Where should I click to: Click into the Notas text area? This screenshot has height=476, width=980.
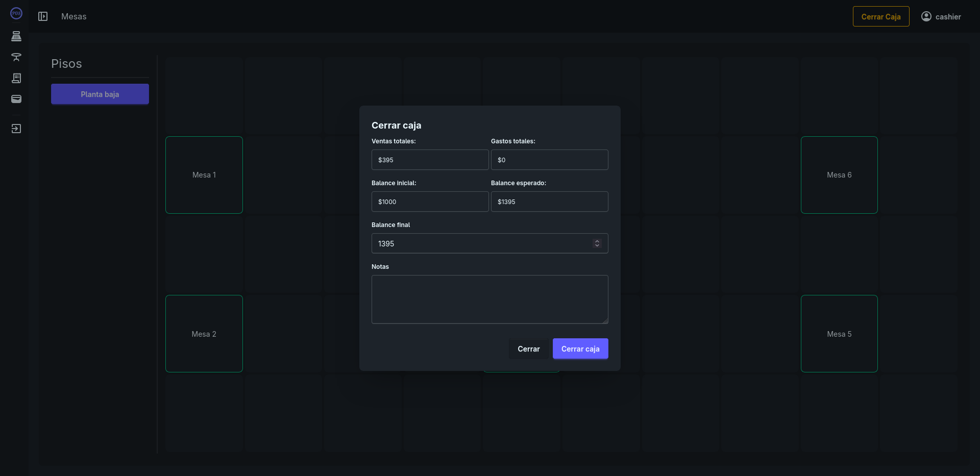tap(489, 299)
